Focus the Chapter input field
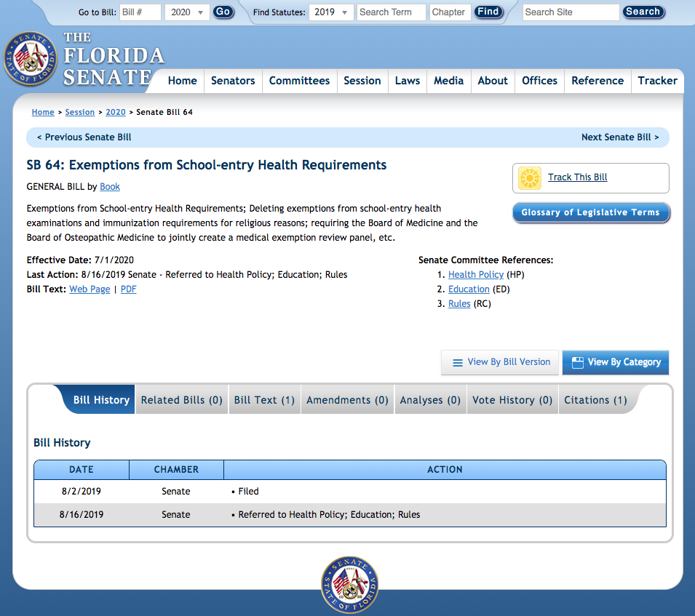The height and width of the screenshot is (616, 695). click(x=450, y=12)
